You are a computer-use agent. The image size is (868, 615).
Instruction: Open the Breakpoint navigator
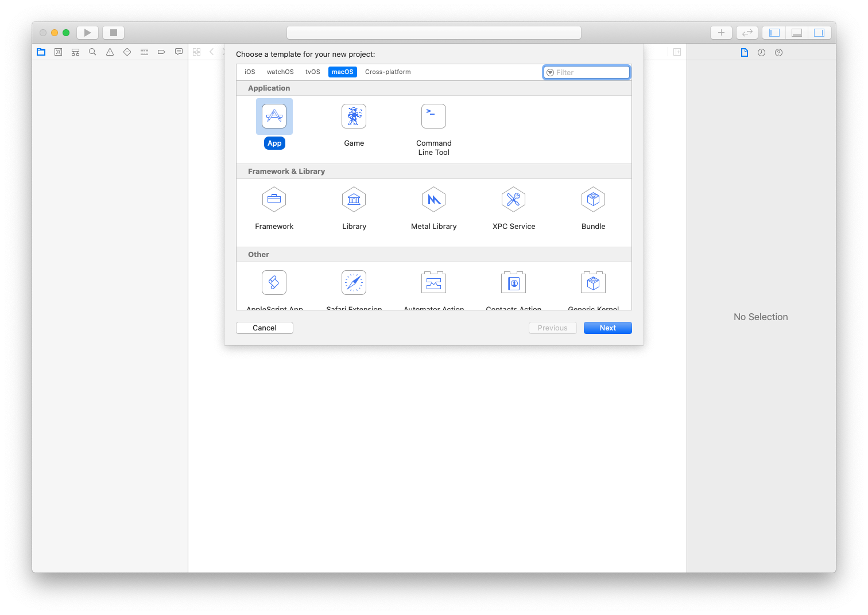pos(161,52)
